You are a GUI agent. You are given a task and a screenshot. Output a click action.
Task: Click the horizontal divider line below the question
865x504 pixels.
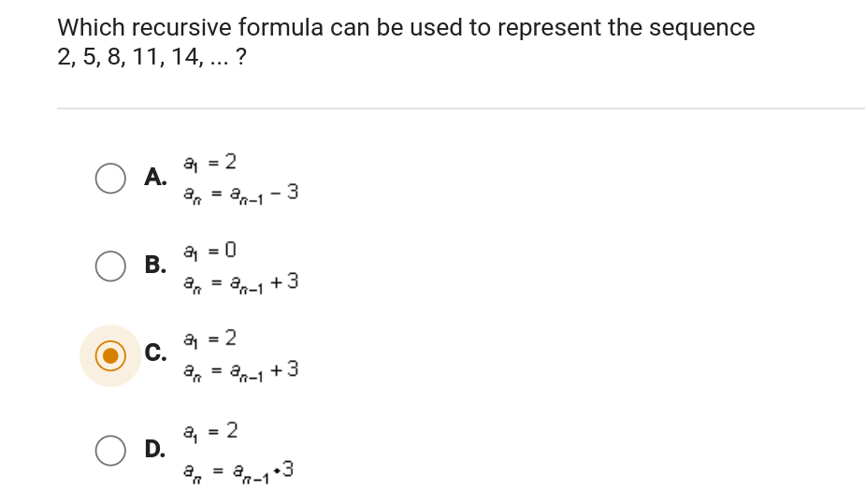point(461,108)
